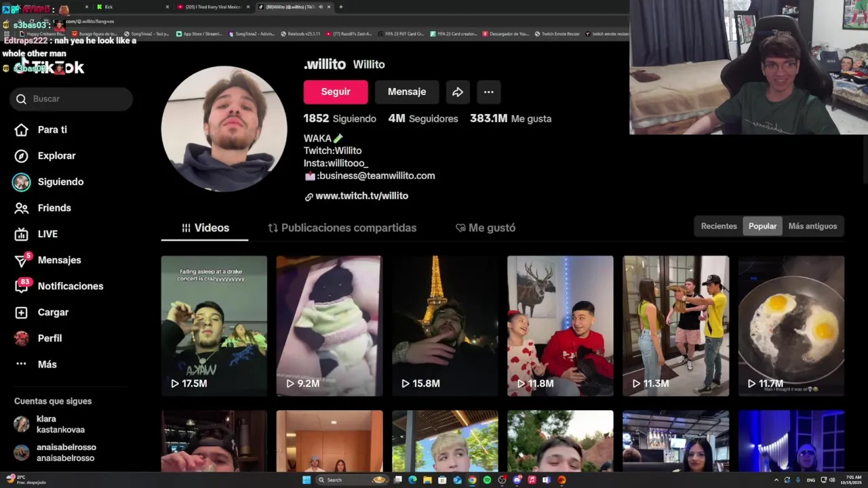Click the Mensaje button
The width and height of the screenshot is (868, 488).
(x=407, y=92)
